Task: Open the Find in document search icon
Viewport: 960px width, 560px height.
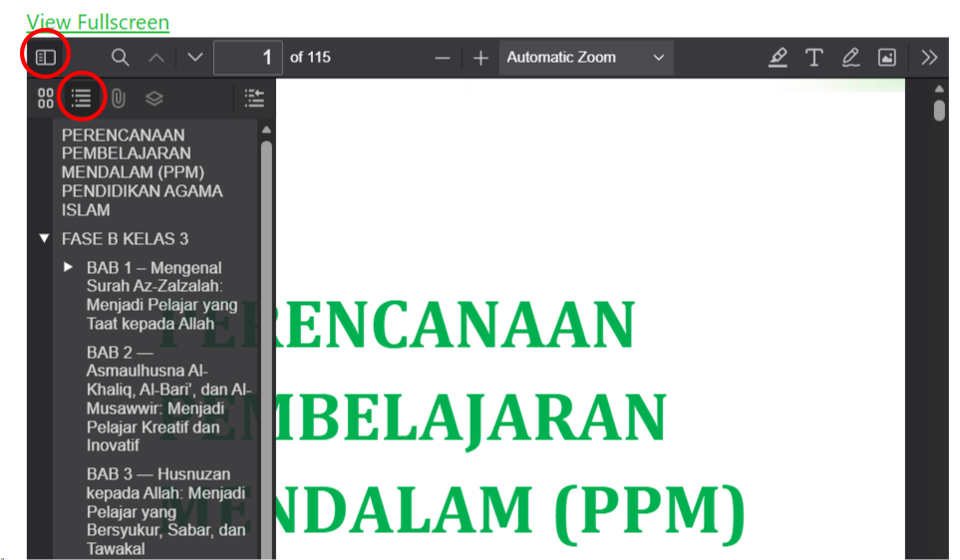Action: (121, 58)
